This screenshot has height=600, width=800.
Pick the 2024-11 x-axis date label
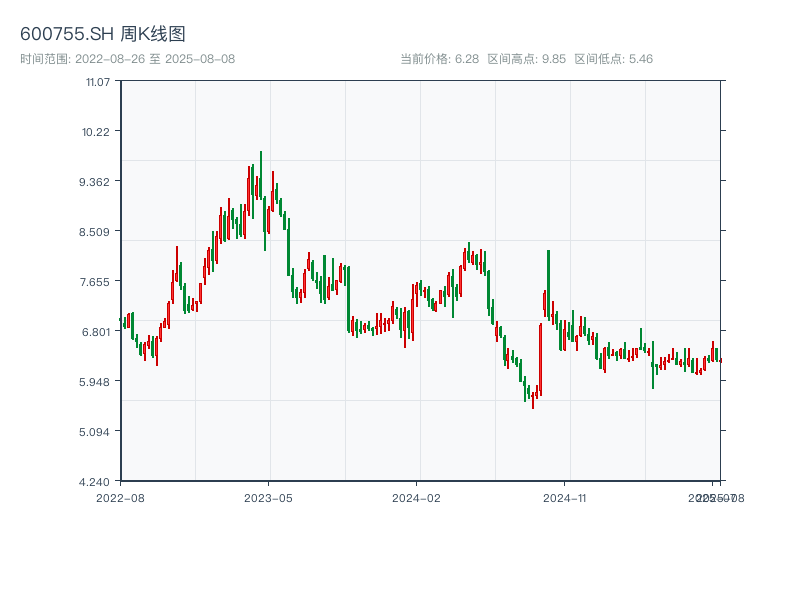[564, 497]
